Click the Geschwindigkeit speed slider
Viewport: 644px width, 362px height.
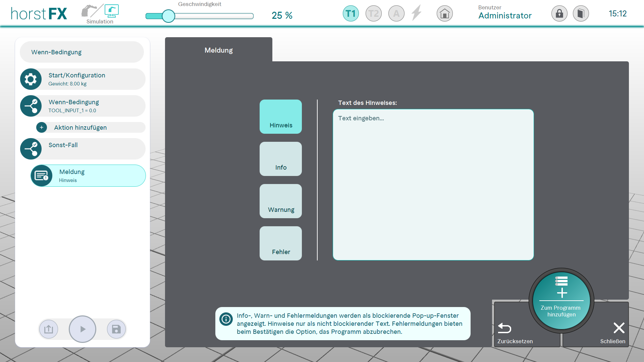tap(168, 16)
